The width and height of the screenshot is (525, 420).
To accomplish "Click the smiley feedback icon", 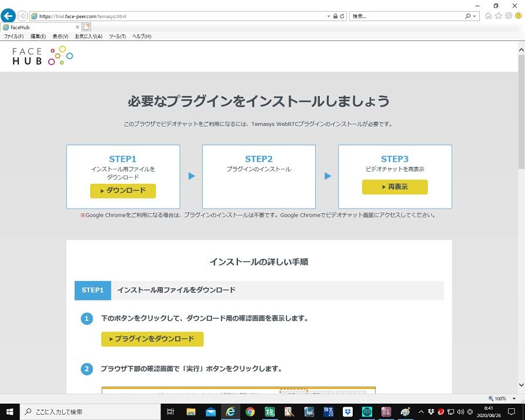I will (519, 16).
